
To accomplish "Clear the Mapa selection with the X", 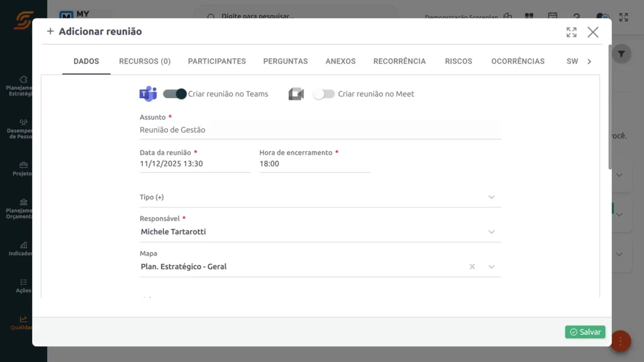I will pos(472,266).
